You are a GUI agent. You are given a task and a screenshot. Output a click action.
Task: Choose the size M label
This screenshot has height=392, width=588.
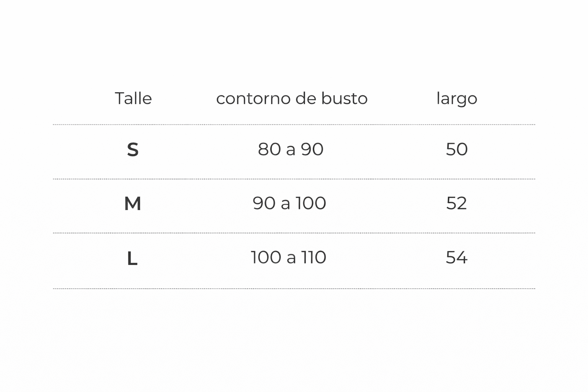point(132,203)
